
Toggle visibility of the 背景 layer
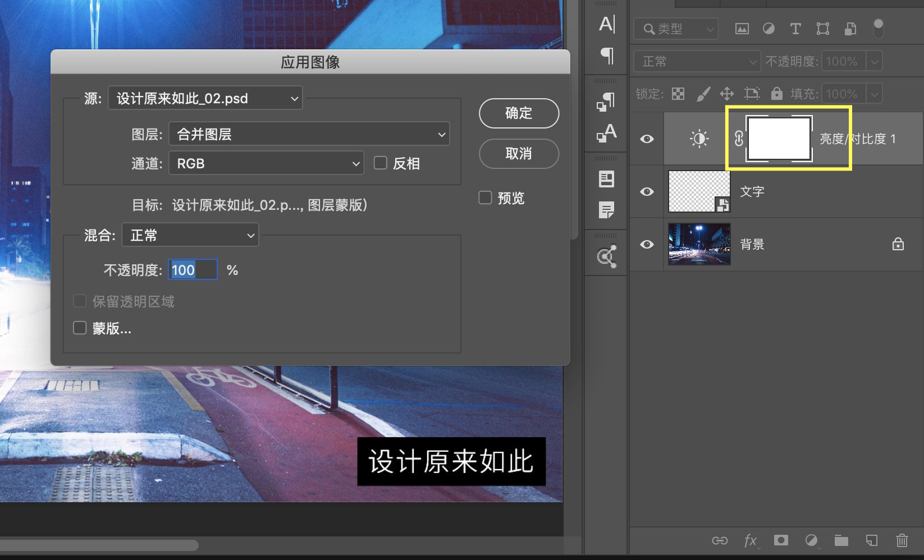tap(647, 245)
